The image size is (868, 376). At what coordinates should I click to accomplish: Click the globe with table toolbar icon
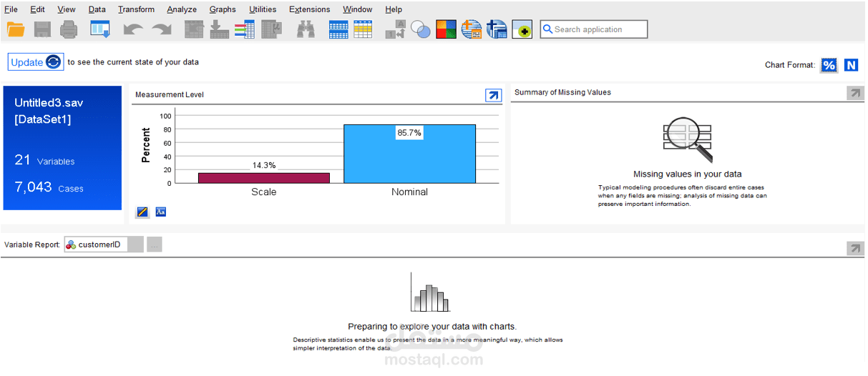coord(471,29)
